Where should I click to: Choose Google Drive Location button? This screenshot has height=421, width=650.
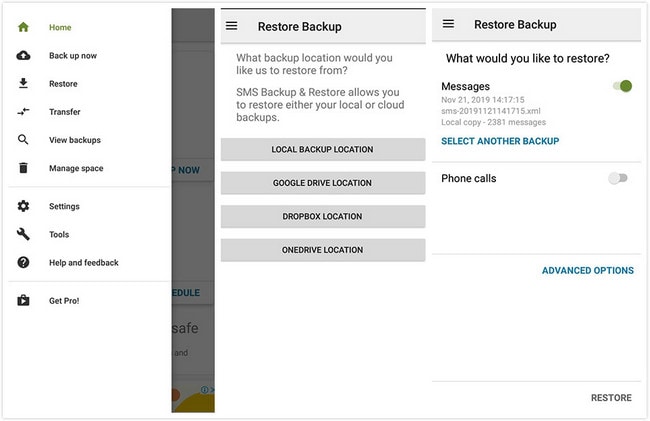click(323, 183)
